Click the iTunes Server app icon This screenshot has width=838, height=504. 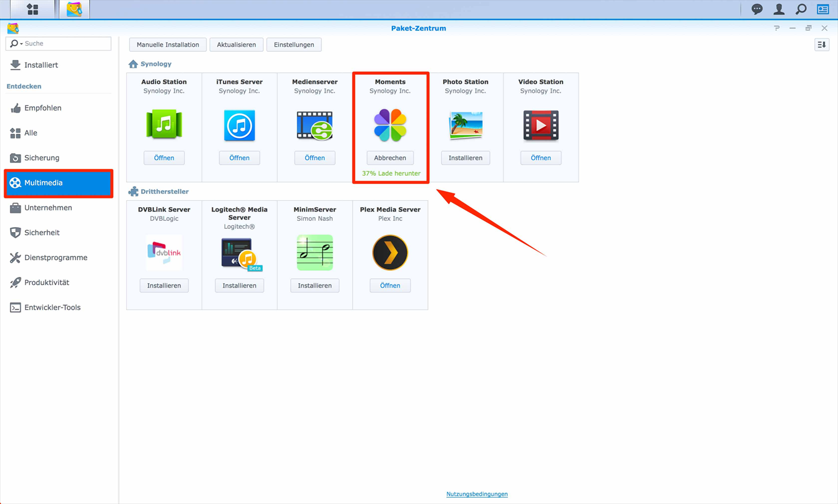point(240,125)
